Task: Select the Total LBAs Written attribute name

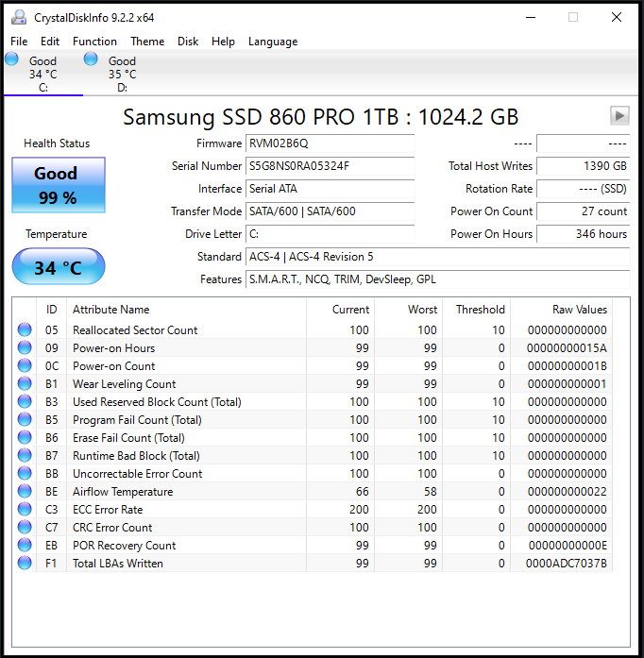Action: 118,564
